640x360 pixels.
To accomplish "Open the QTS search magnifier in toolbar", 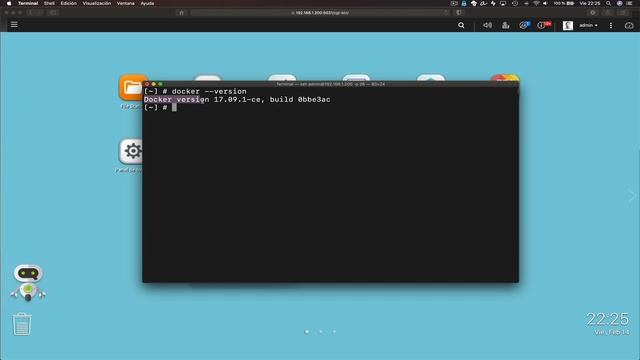I will click(461, 25).
